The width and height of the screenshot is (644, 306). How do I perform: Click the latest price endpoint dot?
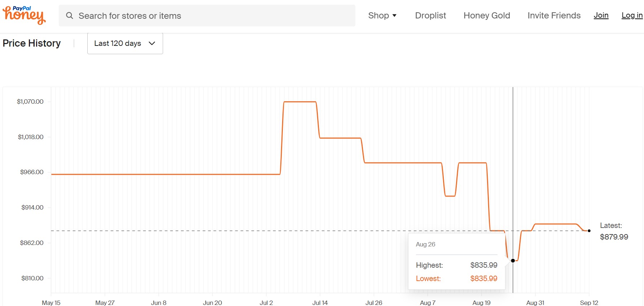589,231
